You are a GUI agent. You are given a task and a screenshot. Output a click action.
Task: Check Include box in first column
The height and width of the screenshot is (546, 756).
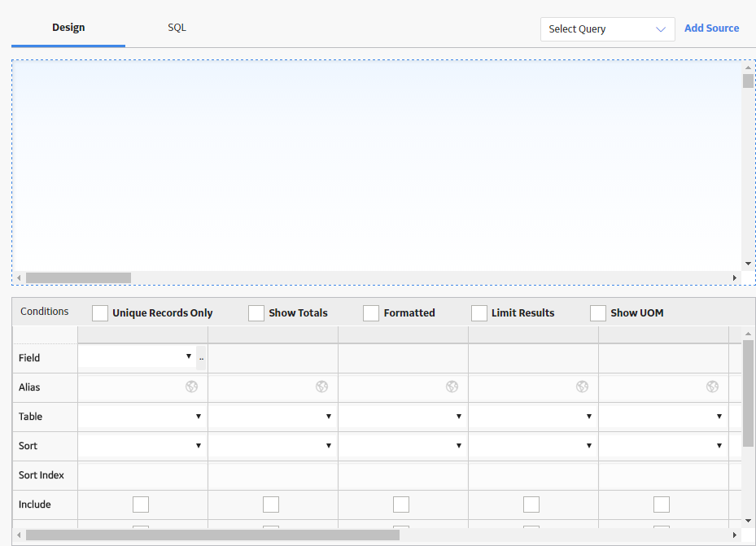pos(141,505)
